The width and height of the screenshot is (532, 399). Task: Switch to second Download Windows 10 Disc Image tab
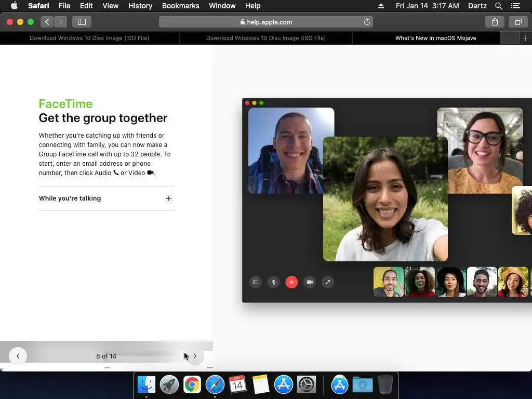(265, 38)
